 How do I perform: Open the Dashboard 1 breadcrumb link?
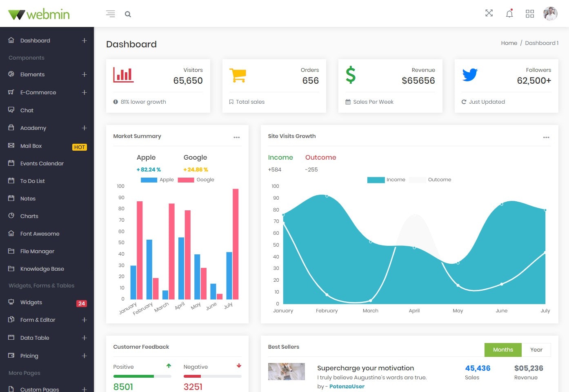(x=542, y=43)
